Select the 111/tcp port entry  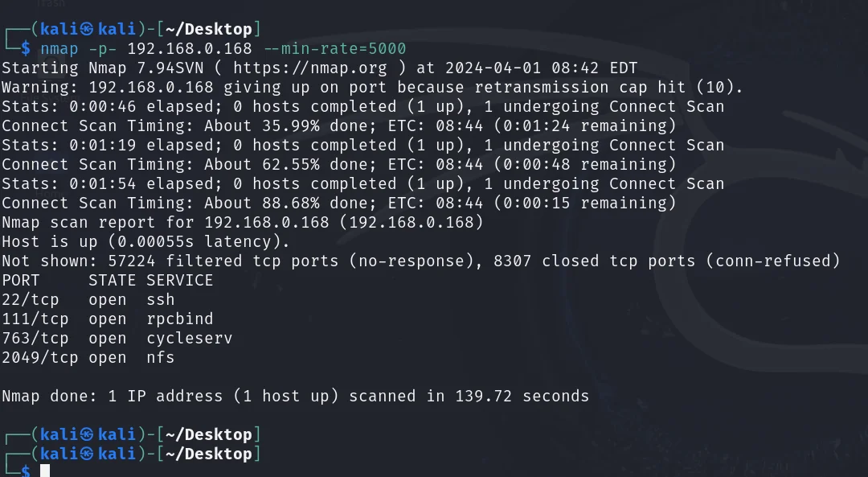tap(35, 319)
